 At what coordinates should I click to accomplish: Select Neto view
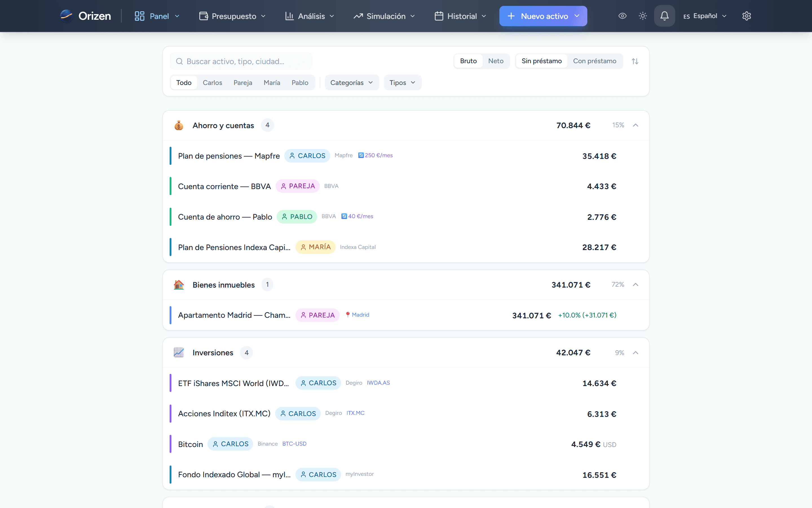pyautogui.click(x=496, y=61)
